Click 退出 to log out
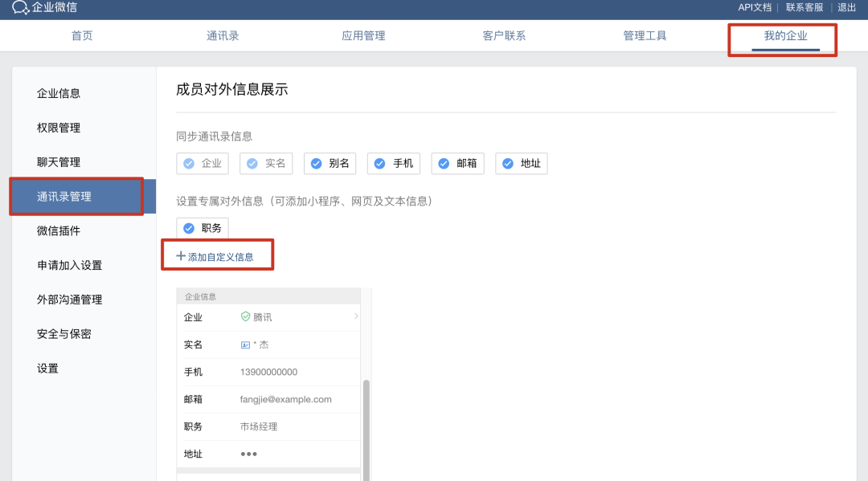The image size is (868, 481). [847, 8]
